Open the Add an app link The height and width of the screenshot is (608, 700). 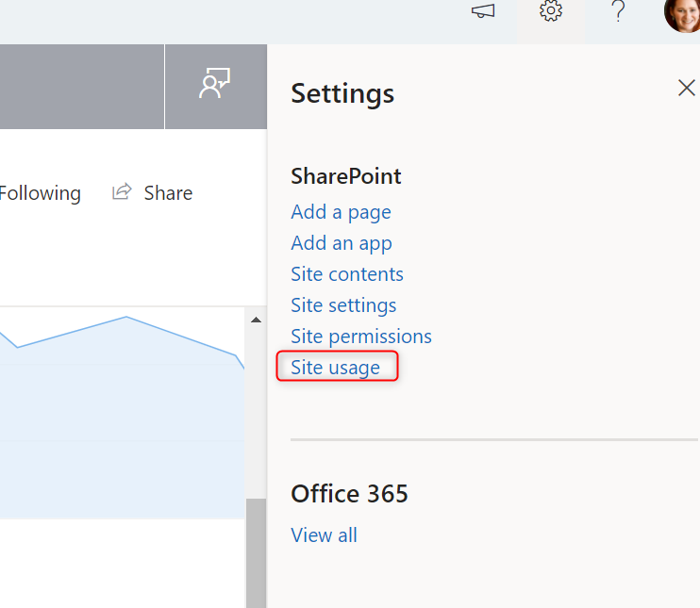342,243
